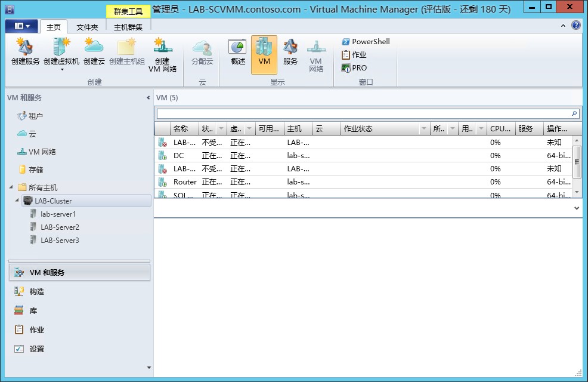The image size is (588, 382).
Task: Open the 作业 workspace in navigation pane
Action: (79, 330)
